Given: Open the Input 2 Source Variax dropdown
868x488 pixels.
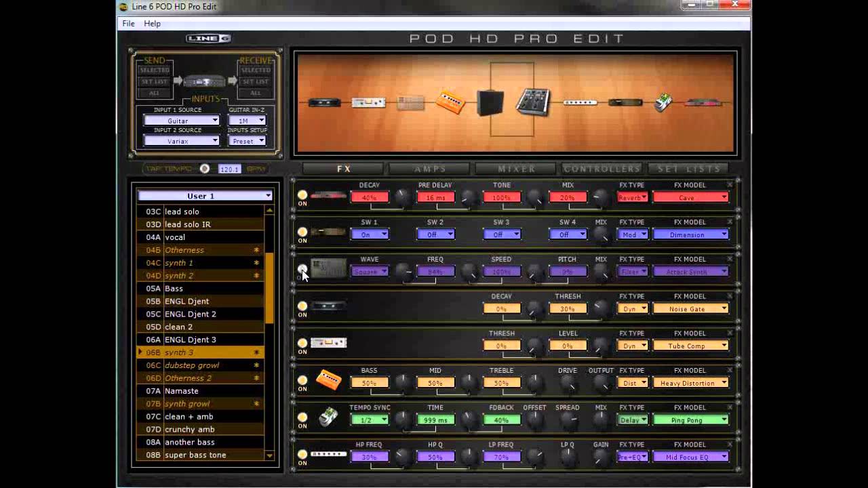Looking at the screenshot, I should [x=181, y=141].
